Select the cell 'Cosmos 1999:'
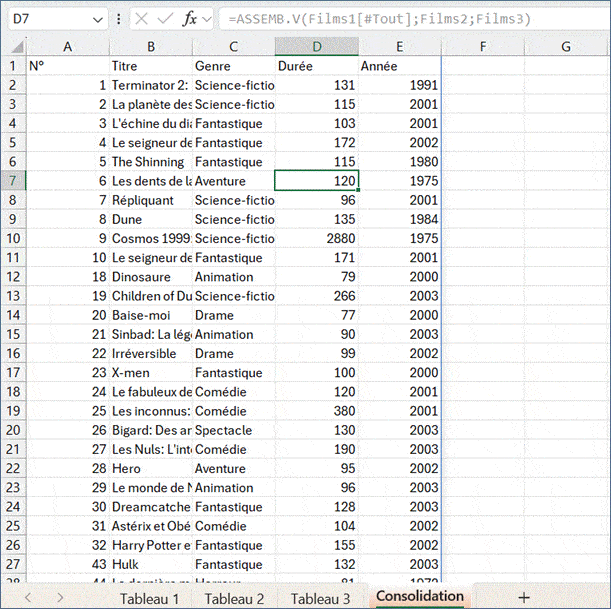The image size is (611, 609). pyautogui.click(x=151, y=238)
